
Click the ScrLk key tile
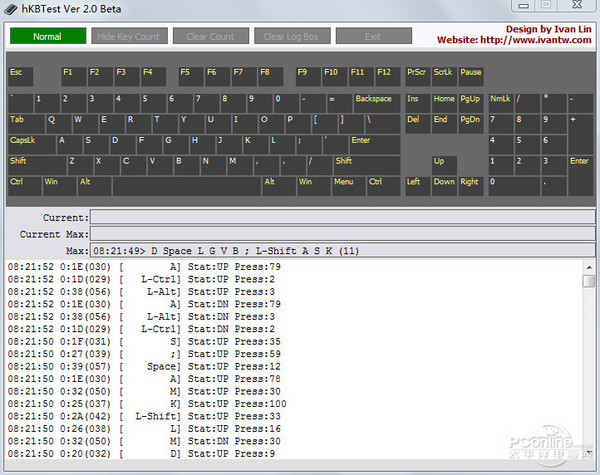(x=444, y=77)
